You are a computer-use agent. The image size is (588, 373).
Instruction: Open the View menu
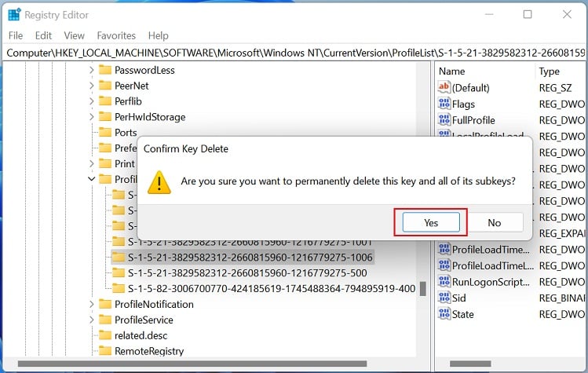point(74,35)
